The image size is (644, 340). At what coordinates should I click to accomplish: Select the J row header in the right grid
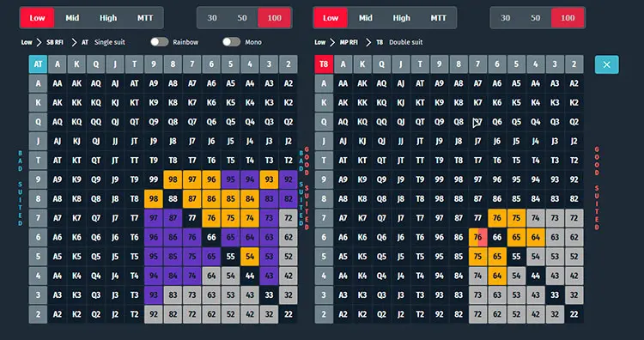(324, 142)
